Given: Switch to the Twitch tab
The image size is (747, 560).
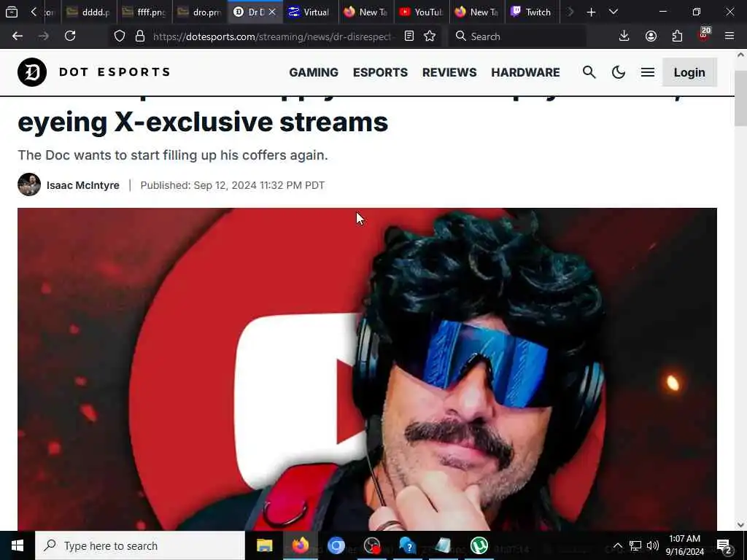Looking at the screenshot, I should 532,12.
